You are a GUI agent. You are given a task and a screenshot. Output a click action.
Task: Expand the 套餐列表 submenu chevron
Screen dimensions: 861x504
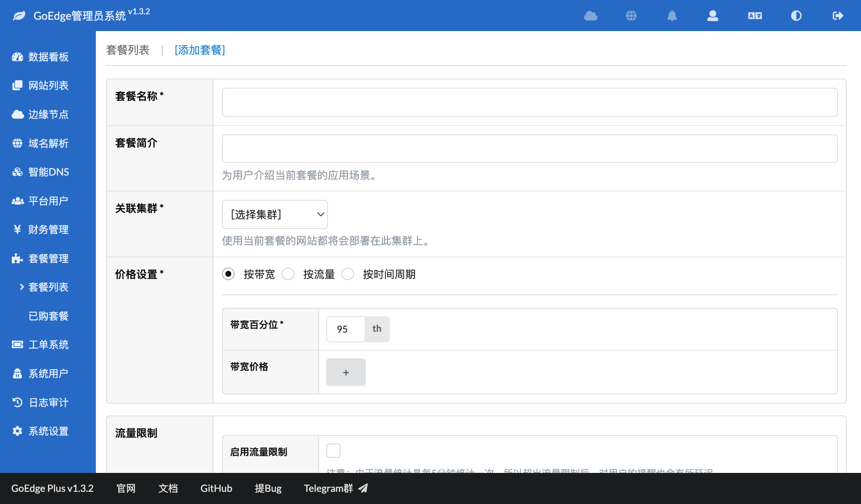pos(22,287)
